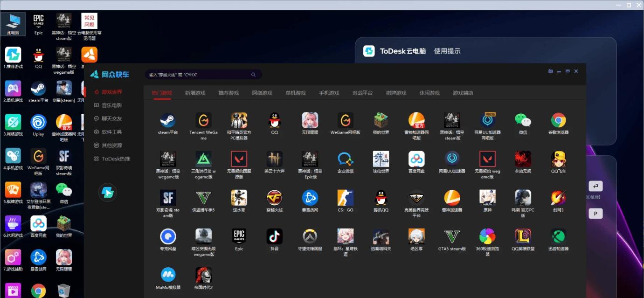This screenshot has height=298, width=644.
Task: Open 7.游戏辅助 desktop folder
Action: coord(13,260)
